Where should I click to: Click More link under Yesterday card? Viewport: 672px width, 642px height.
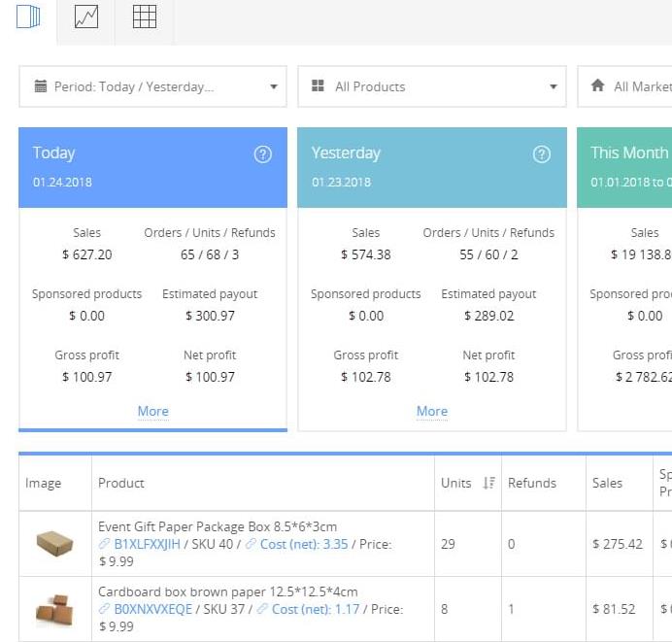[x=432, y=411]
